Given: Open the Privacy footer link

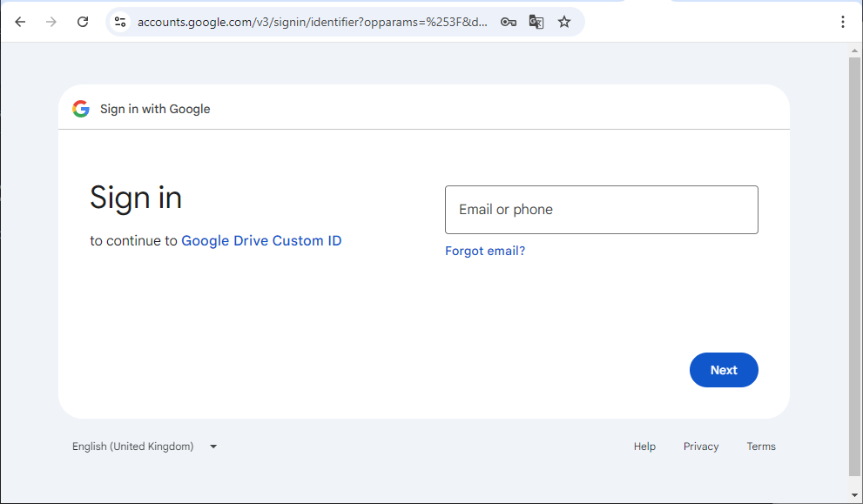Looking at the screenshot, I should click(x=701, y=447).
